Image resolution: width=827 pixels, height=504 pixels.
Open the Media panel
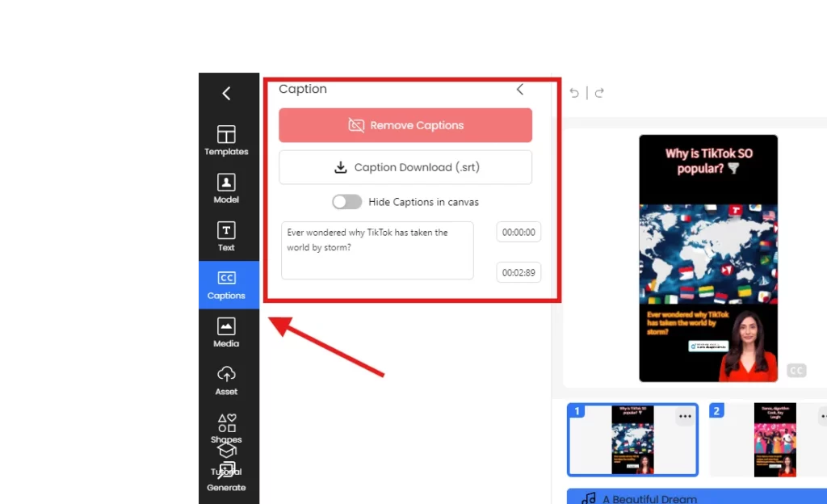point(226,332)
